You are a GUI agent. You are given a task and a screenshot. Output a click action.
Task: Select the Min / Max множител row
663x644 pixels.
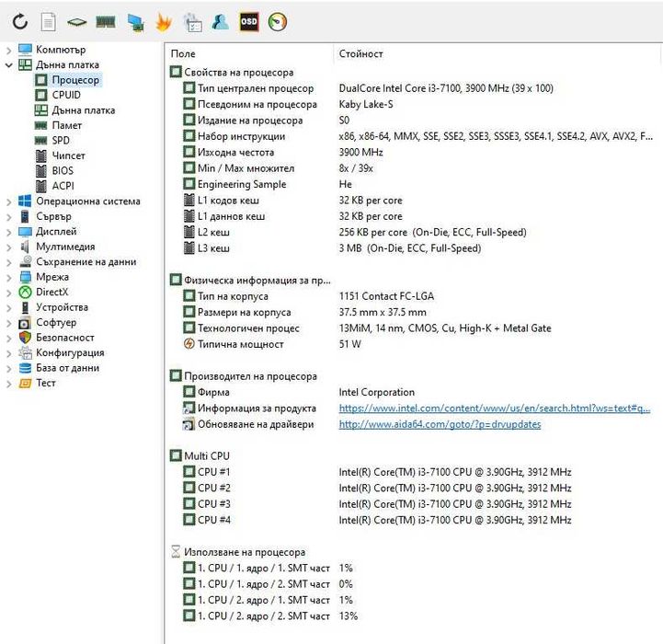278,168
